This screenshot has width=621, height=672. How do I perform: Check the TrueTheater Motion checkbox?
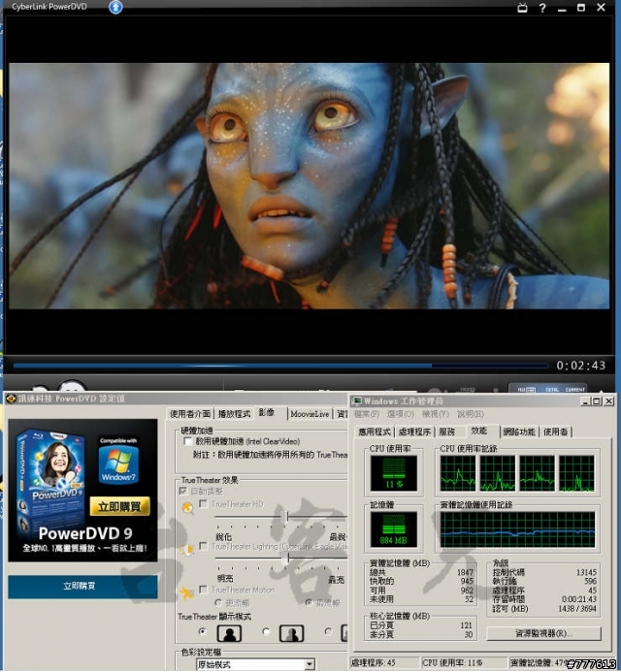pos(204,590)
